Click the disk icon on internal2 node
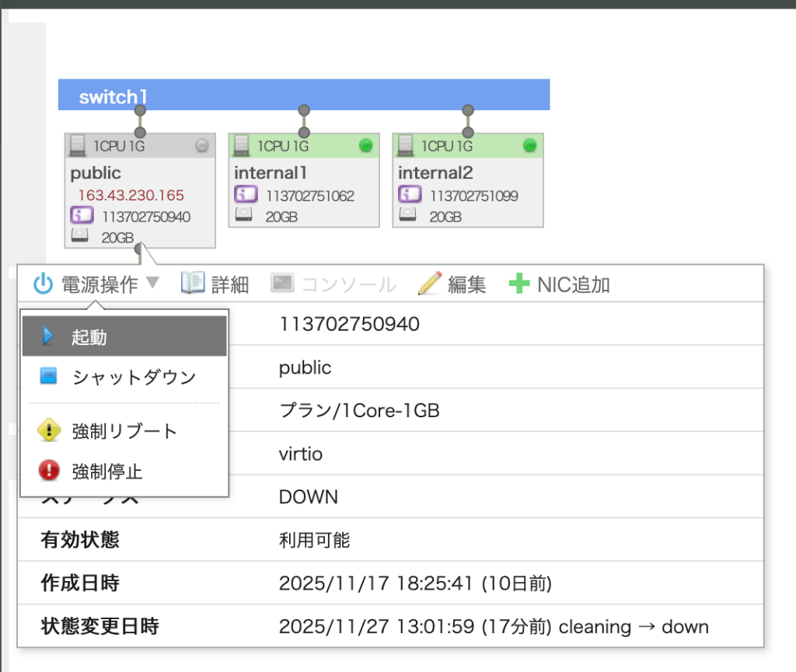 pyautogui.click(x=409, y=216)
